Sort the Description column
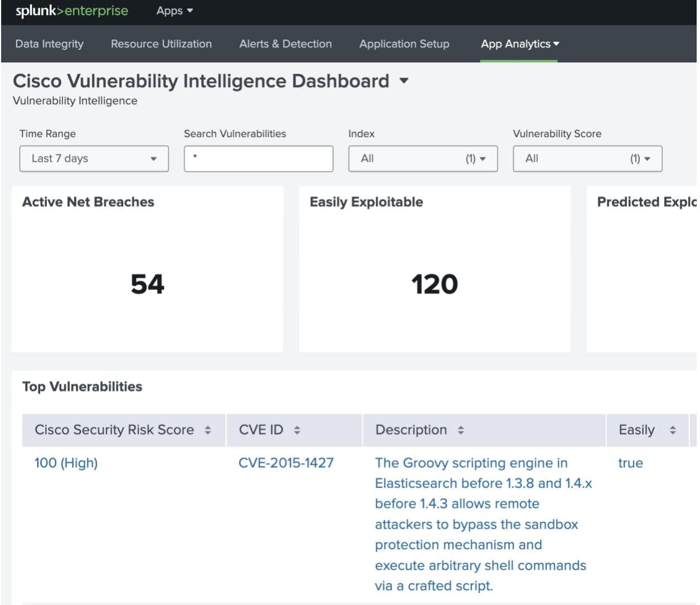Image resolution: width=700 pixels, height=605 pixels. click(x=460, y=430)
